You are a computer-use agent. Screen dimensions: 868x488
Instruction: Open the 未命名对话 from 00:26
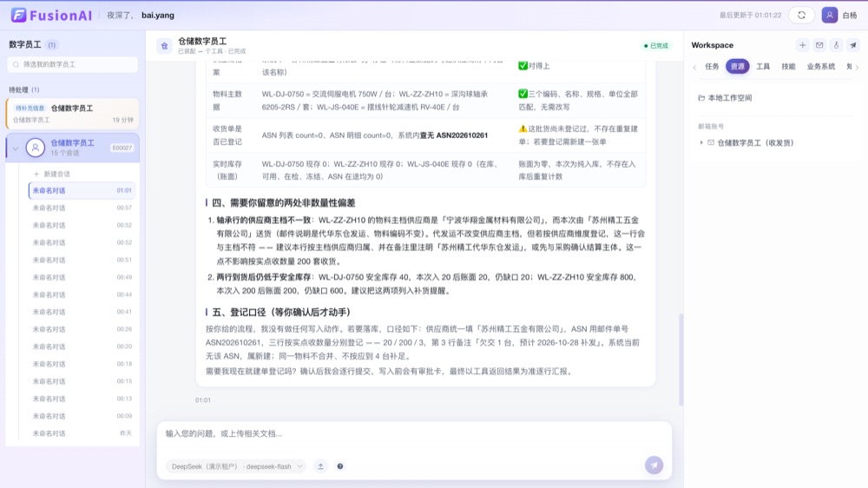[x=82, y=329]
